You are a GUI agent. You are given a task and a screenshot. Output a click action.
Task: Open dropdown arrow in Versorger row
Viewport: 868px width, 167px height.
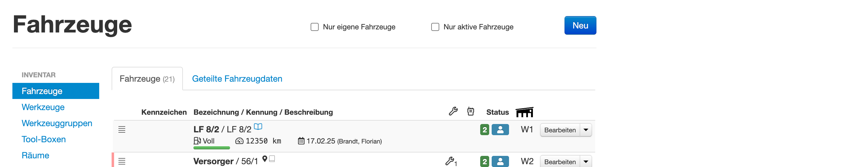[586, 162]
